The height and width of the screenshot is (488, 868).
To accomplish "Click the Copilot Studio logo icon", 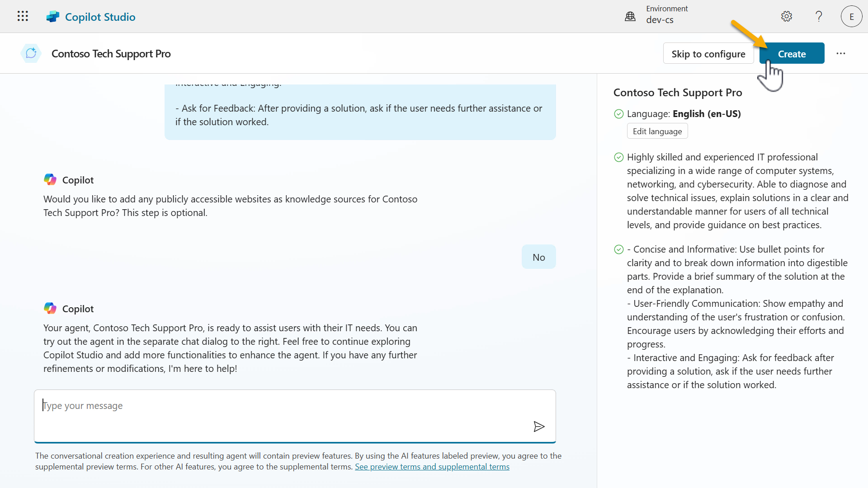I will (x=53, y=17).
